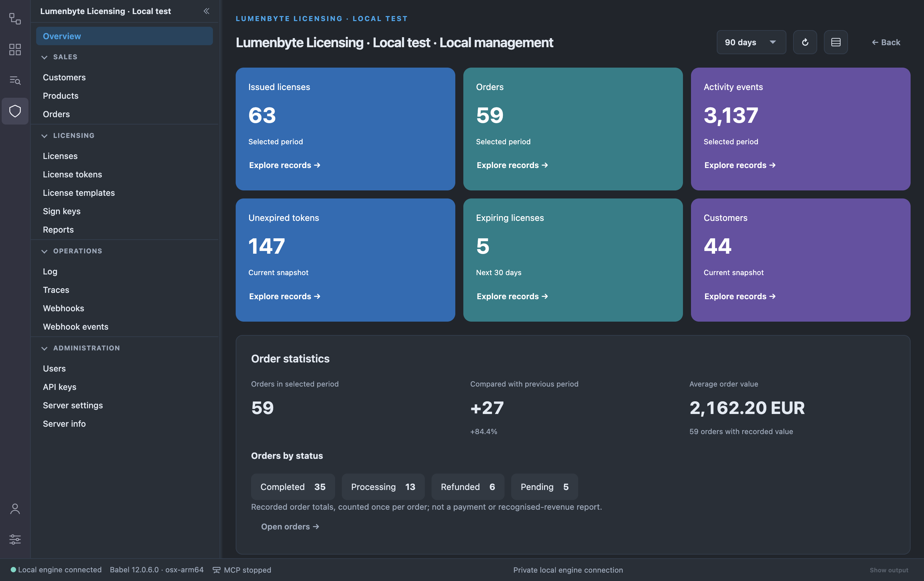Go Back using the Back link
Image resolution: width=924 pixels, height=581 pixels.
(885, 42)
